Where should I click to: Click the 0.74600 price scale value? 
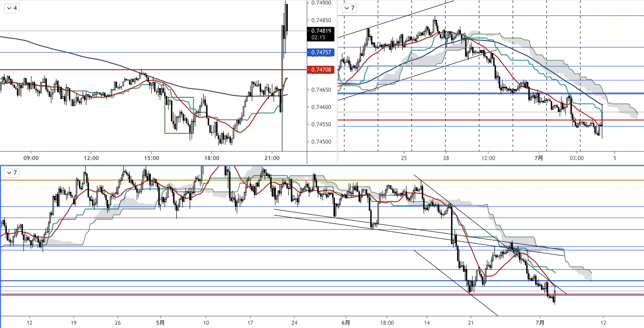[x=321, y=107]
